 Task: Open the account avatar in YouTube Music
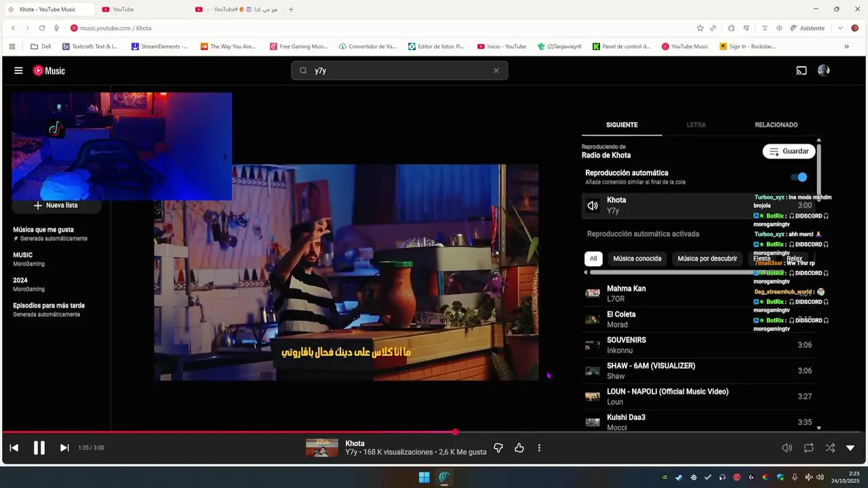[824, 70]
